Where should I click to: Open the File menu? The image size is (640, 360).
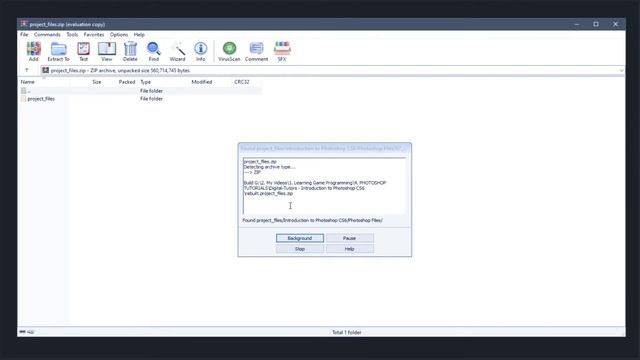point(24,35)
